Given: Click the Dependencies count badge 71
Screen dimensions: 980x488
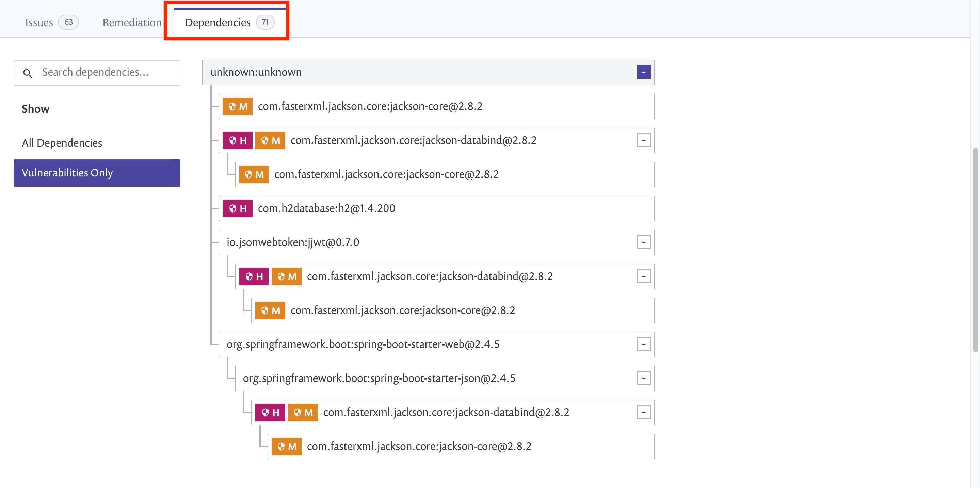Looking at the screenshot, I should [265, 22].
